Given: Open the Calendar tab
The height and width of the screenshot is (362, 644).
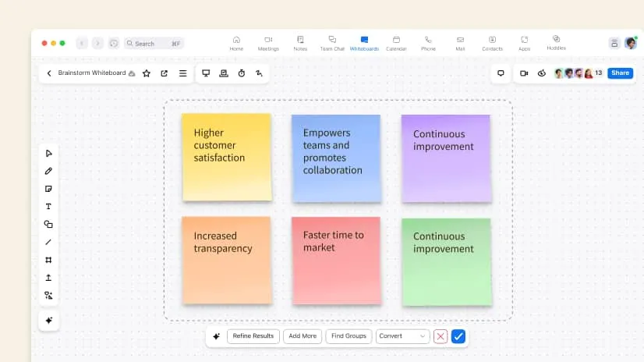Looking at the screenshot, I should [x=396, y=43].
